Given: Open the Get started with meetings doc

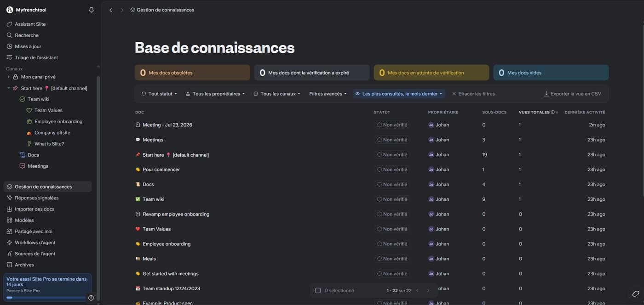Looking at the screenshot, I should (170, 274).
